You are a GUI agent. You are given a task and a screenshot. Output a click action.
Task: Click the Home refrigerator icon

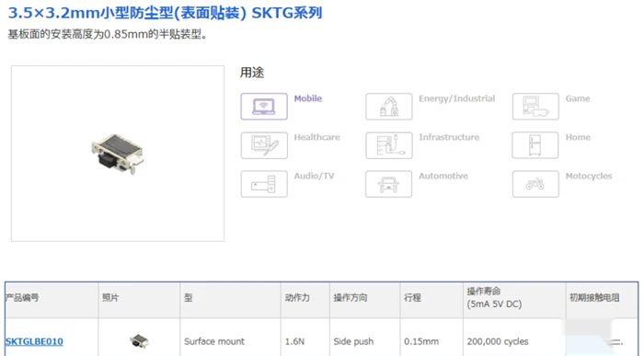(x=535, y=145)
